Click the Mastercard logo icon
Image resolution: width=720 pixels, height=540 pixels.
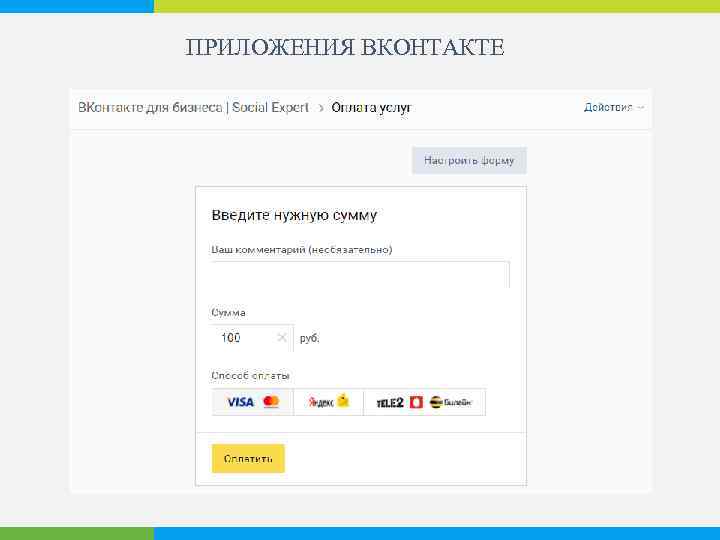point(271,402)
